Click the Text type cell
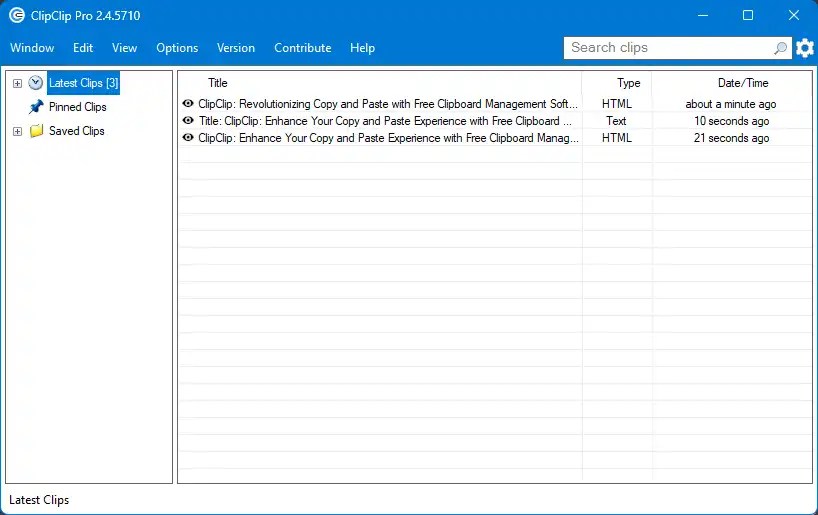 point(616,121)
